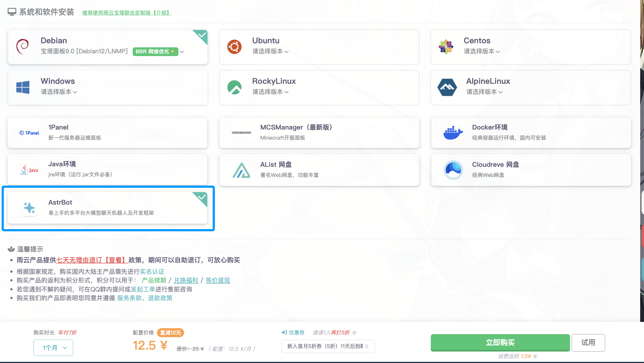The image size is (644, 363).
Task: Click the 试用 trial button
Action: click(x=588, y=343)
